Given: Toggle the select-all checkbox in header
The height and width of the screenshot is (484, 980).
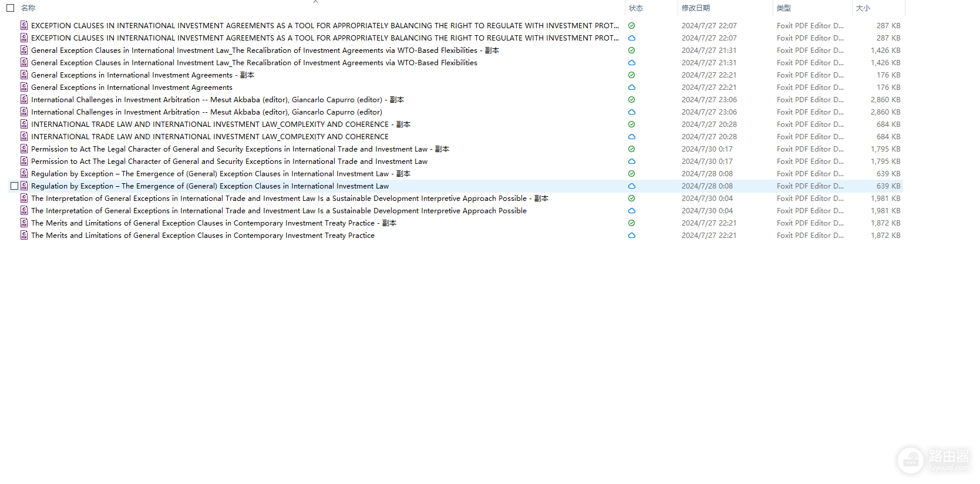Looking at the screenshot, I should 10,8.
